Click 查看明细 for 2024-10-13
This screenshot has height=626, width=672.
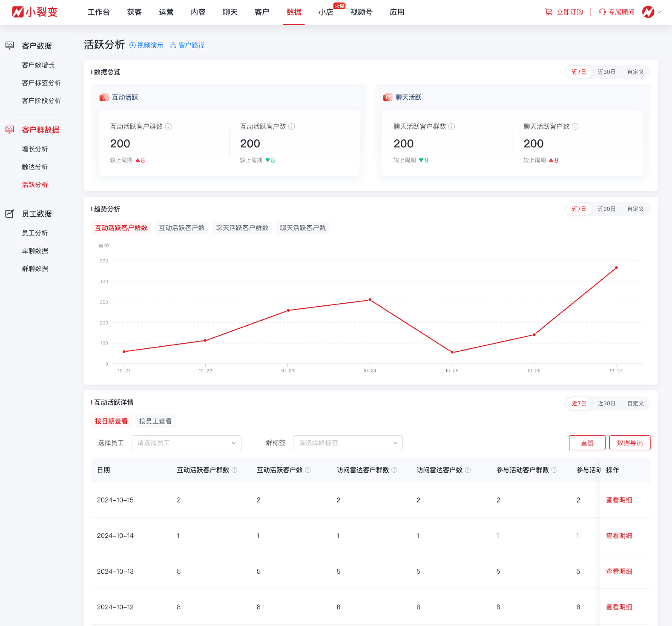[x=619, y=571]
